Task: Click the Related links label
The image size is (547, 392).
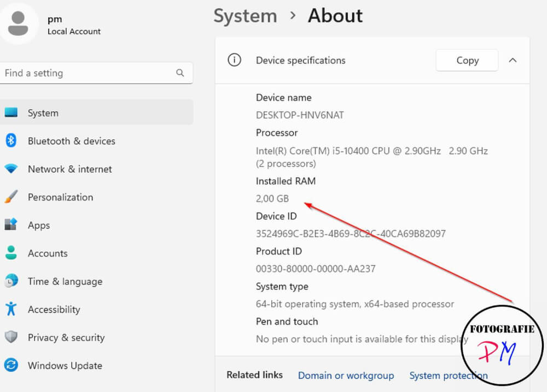Action: (255, 375)
